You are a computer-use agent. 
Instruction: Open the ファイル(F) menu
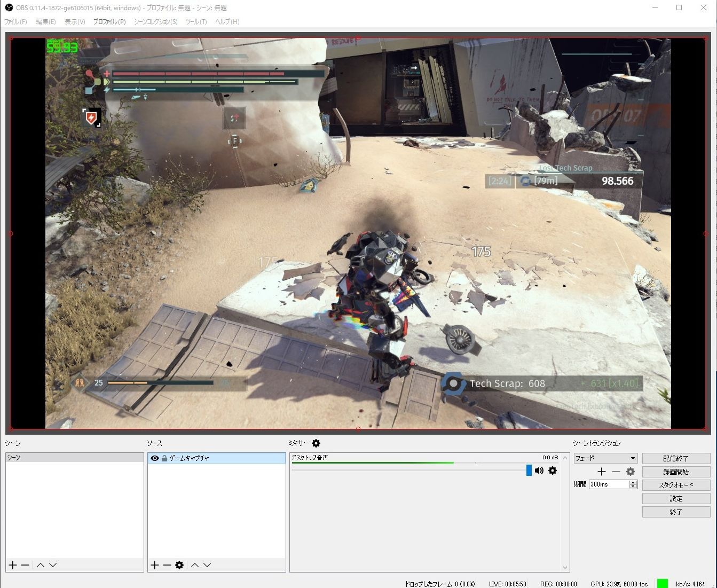point(15,21)
